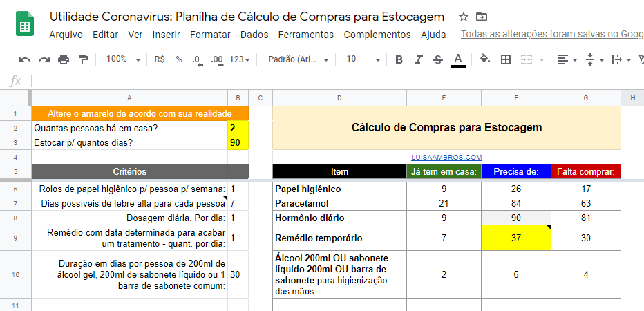Click the print icon
644x311 pixels.
pyautogui.click(x=64, y=59)
